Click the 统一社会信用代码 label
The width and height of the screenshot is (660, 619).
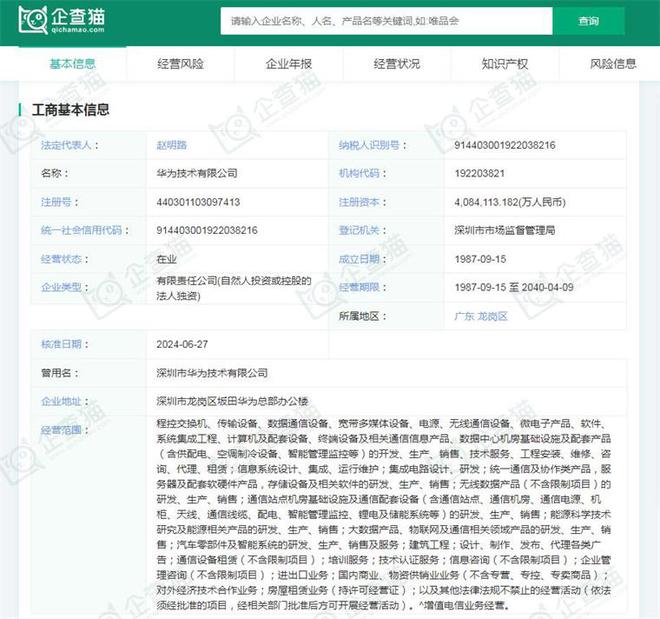click(85, 230)
